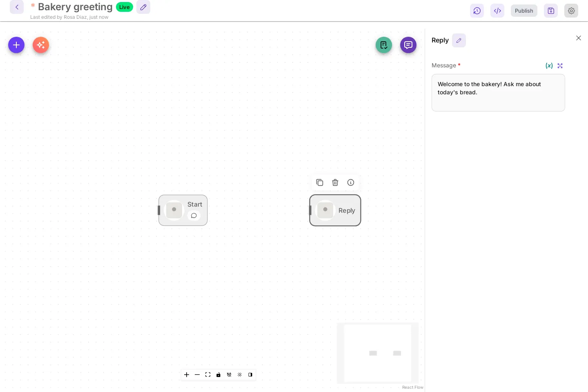Publish the flow
This screenshot has width=588, height=392.
pos(524,11)
